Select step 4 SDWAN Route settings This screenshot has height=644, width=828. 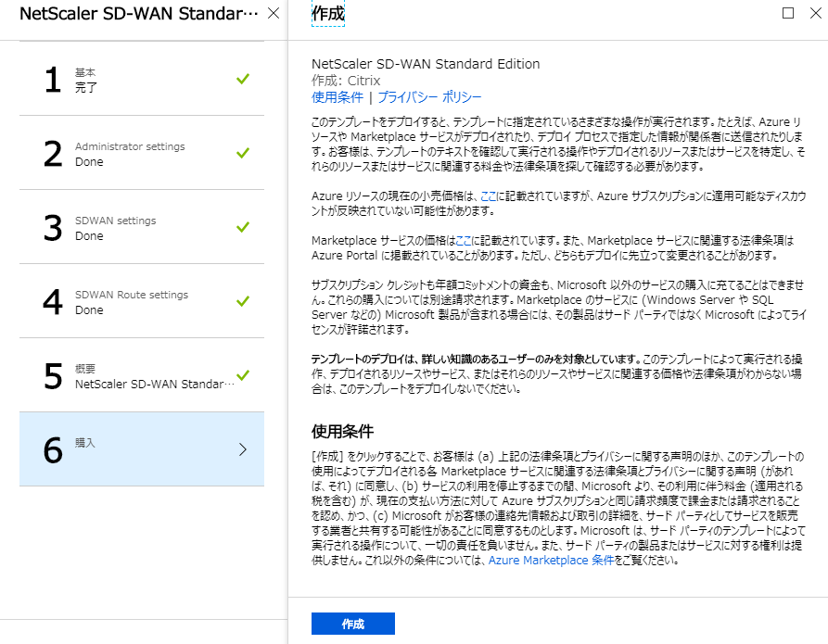point(142,301)
